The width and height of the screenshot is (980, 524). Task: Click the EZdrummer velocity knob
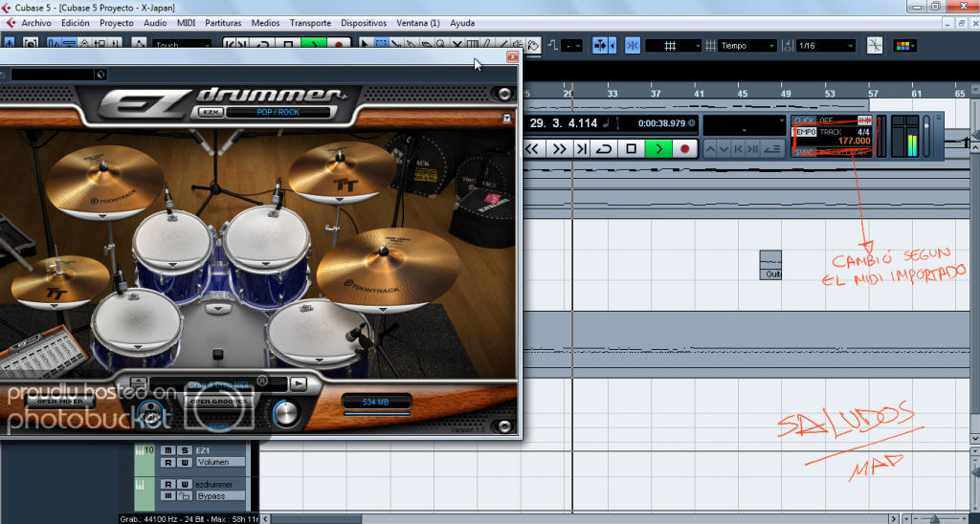pyautogui.click(x=285, y=413)
